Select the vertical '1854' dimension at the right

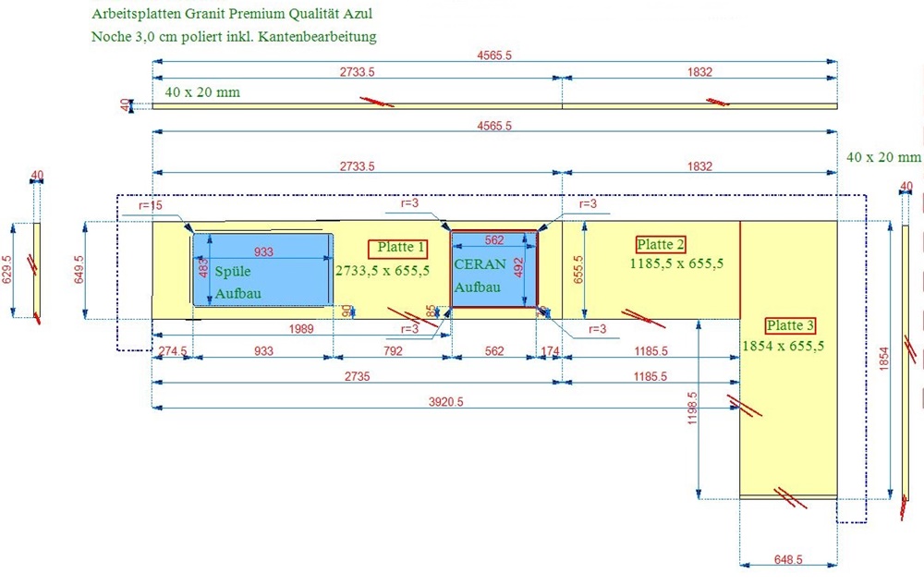883,359
